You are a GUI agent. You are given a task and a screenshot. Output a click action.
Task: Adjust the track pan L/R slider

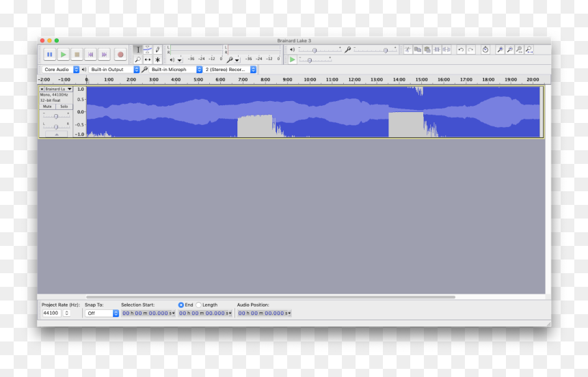point(56,126)
